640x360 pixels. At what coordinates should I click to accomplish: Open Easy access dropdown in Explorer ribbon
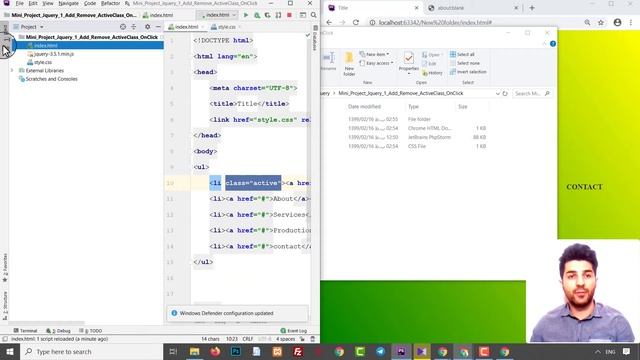coord(376,63)
